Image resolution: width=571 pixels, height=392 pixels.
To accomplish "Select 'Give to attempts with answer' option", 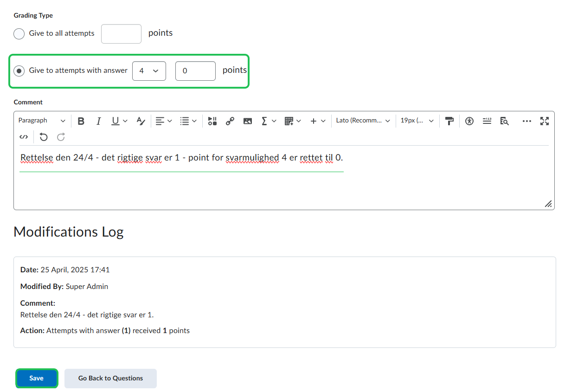I will [19, 71].
